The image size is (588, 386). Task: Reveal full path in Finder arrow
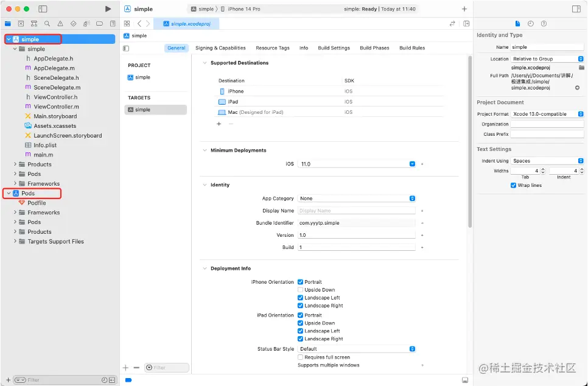point(578,88)
